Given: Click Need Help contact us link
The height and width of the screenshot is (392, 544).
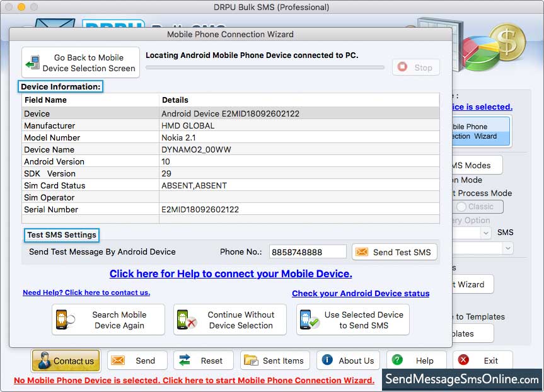Looking at the screenshot, I should pyautogui.click(x=86, y=292).
